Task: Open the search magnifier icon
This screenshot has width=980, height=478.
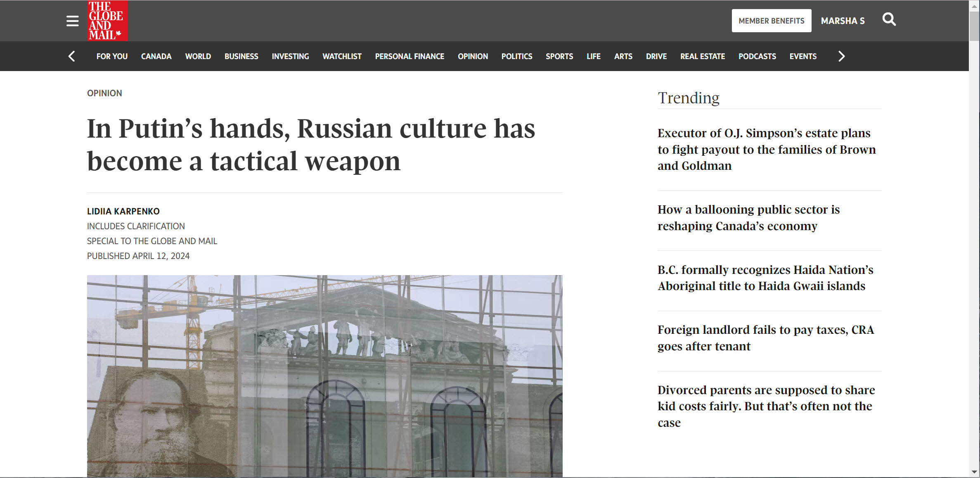Action: pos(889,19)
